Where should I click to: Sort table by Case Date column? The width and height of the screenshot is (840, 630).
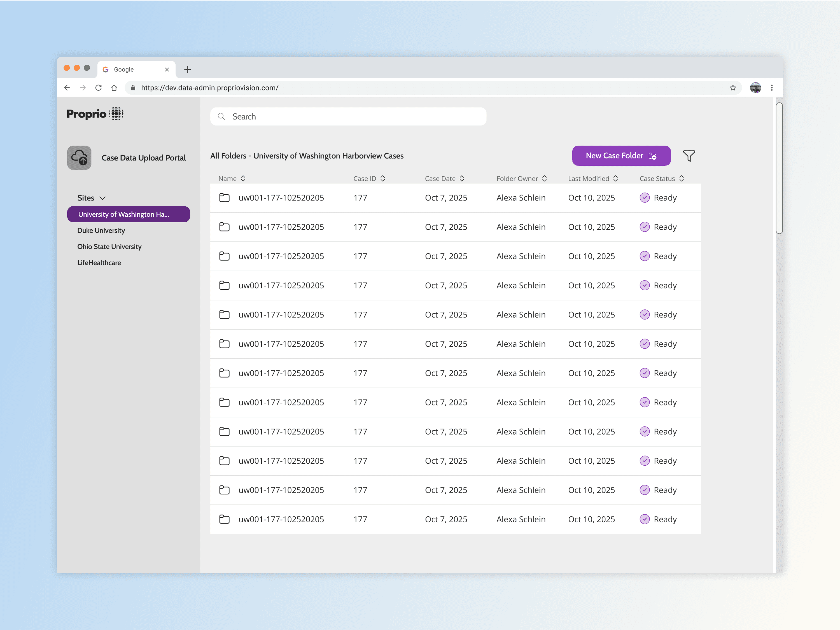click(x=462, y=178)
